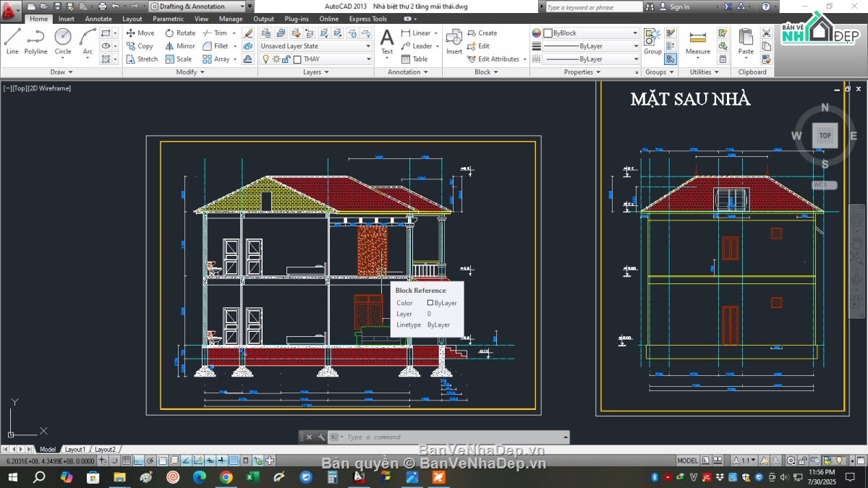Toggle the lightbulb on THAY layer
868x488 pixels.
[265, 59]
